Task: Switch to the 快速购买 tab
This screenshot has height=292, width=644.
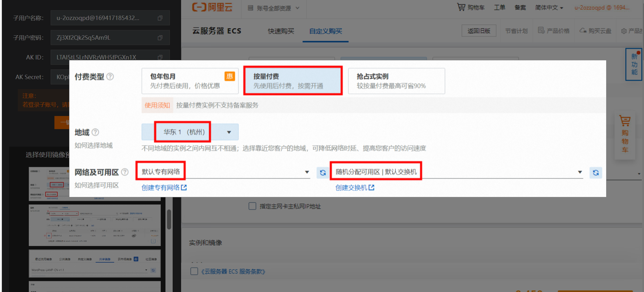Action: [281, 31]
